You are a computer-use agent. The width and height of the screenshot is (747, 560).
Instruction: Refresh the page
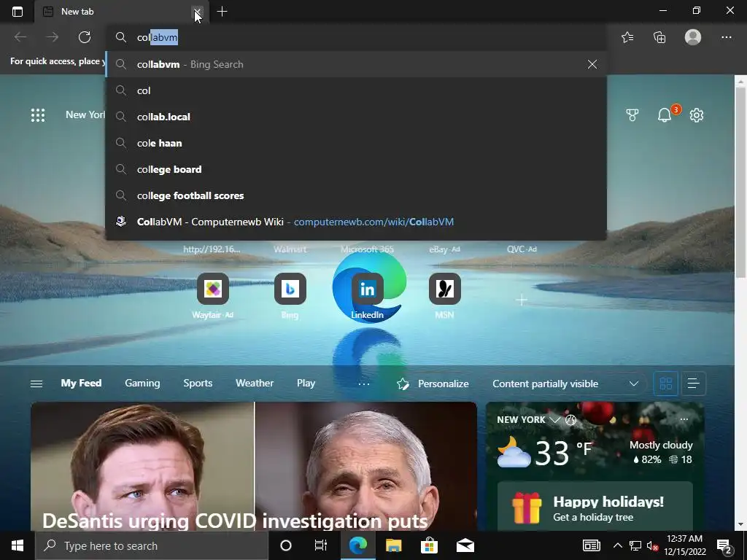(85, 37)
